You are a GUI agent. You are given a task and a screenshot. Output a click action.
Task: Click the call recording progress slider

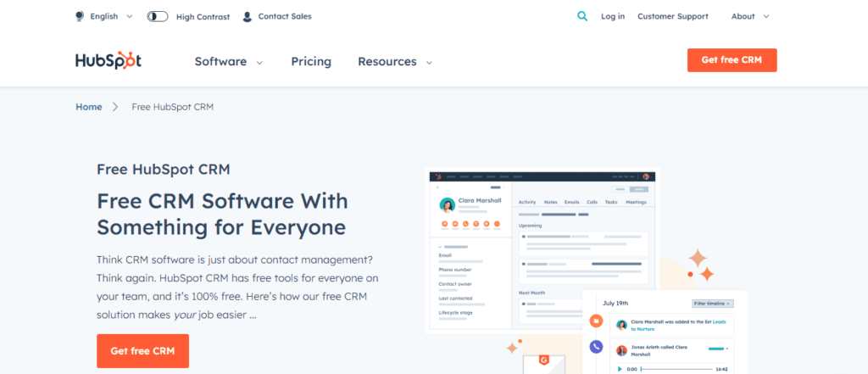[676, 369]
